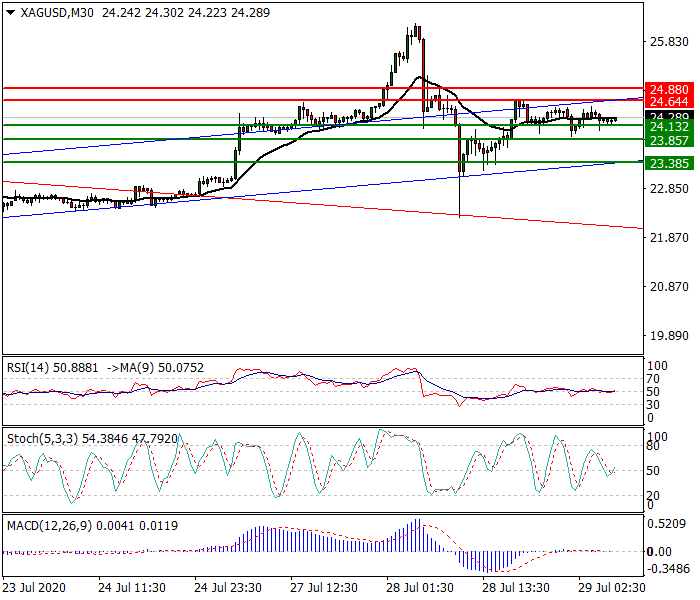Click the MACD 0.5209 scale value
Image resolution: width=700 pixels, height=600 pixels.
point(667,524)
